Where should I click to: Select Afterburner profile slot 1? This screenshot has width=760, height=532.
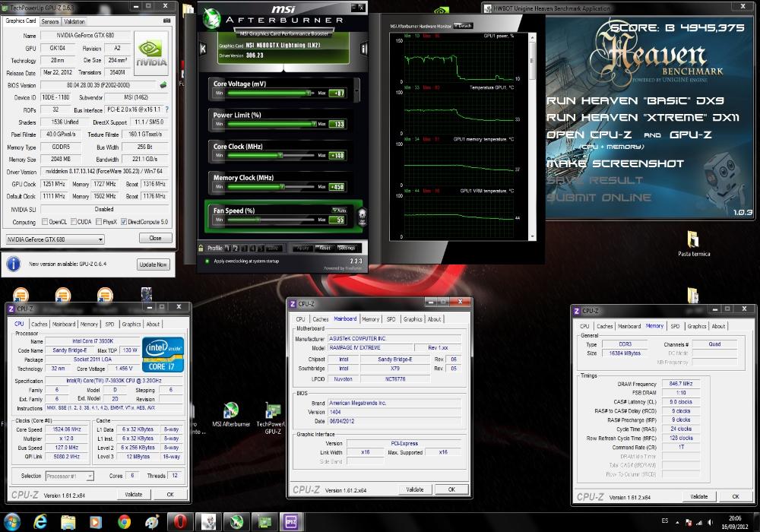click(x=227, y=248)
